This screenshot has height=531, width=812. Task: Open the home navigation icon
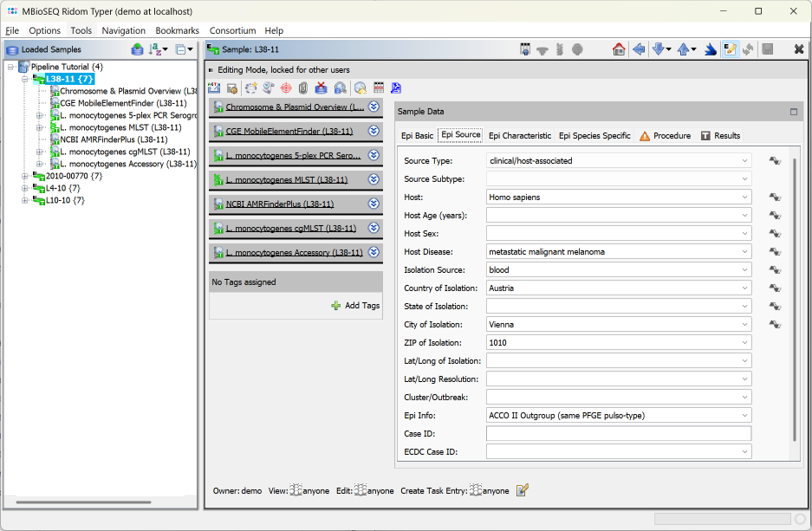pyautogui.click(x=619, y=49)
